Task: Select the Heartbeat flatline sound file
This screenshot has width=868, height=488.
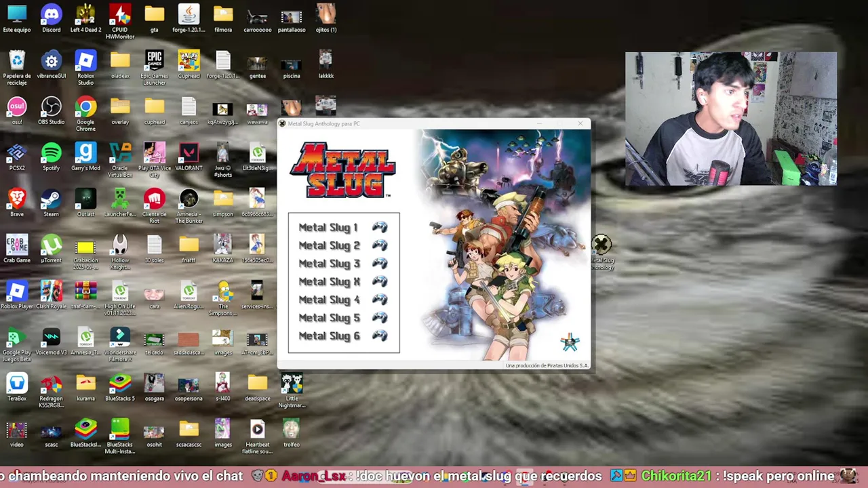Action: click(x=258, y=436)
